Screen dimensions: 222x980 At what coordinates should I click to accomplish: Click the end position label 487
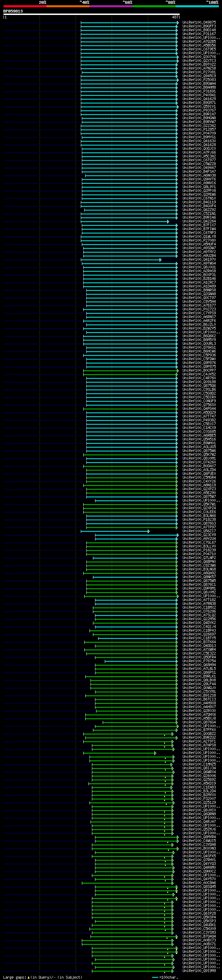coord(175,17)
